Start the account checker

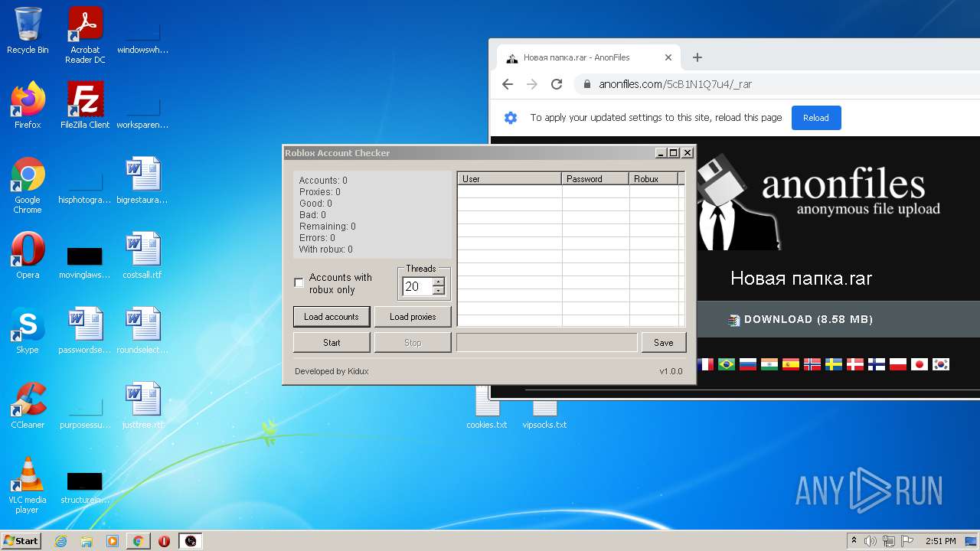click(332, 343)
